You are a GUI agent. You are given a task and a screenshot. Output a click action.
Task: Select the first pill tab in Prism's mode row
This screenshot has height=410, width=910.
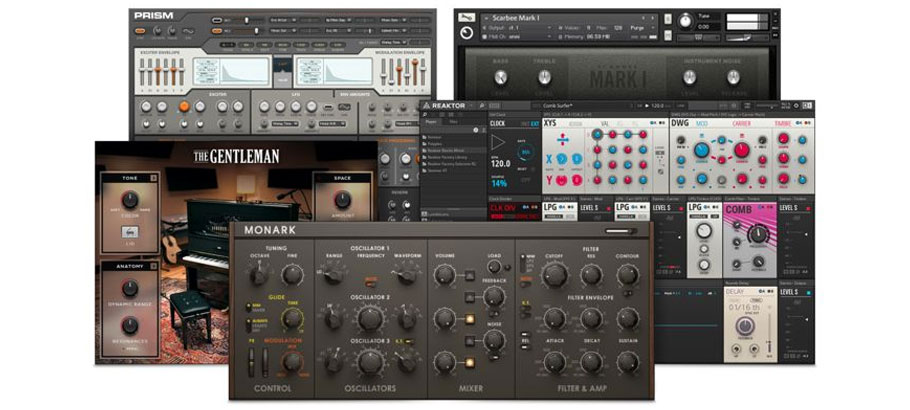tap(228, 44)
